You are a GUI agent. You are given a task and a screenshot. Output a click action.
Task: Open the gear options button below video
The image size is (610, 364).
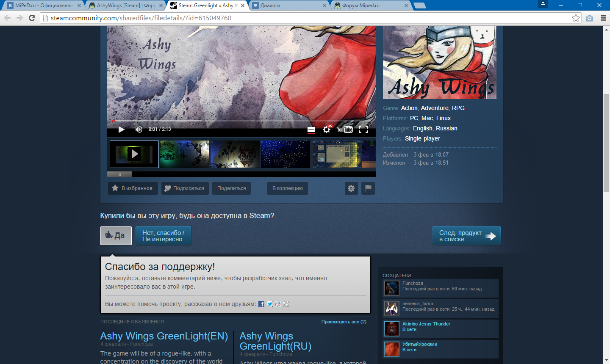pyautogui.click(x=351, y=188)
